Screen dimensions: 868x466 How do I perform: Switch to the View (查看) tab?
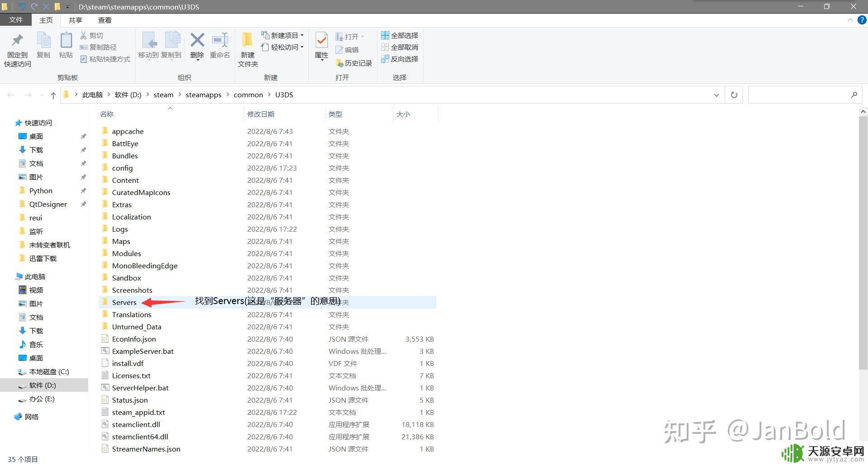[105, 20]
